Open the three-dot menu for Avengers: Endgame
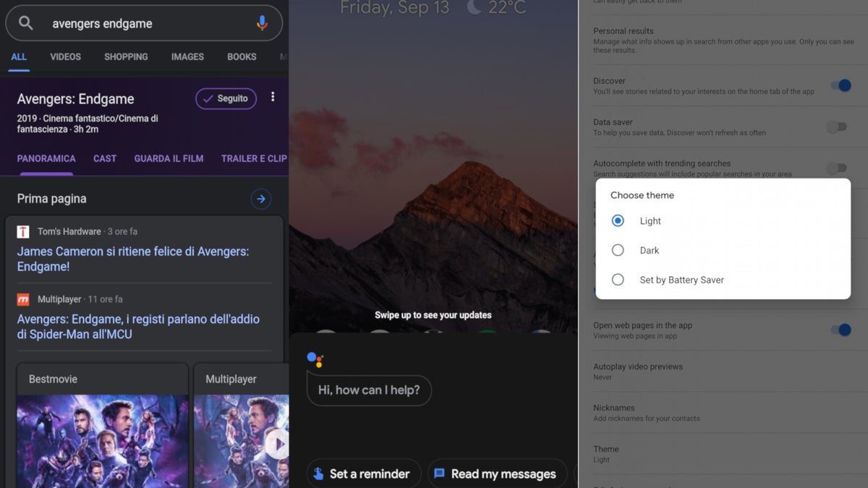The image size is (868, 488). tap(273, 98)
